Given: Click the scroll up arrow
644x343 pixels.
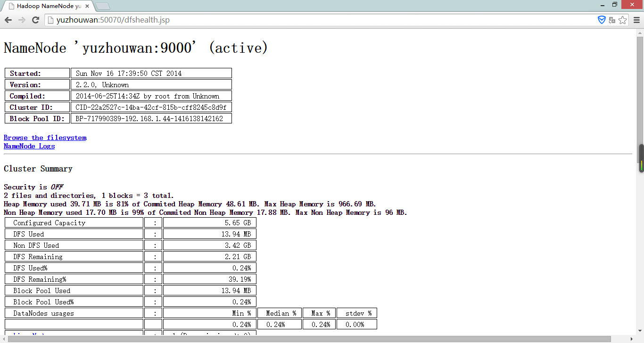Looking at the screenshot, I should (x=641, y=33).
